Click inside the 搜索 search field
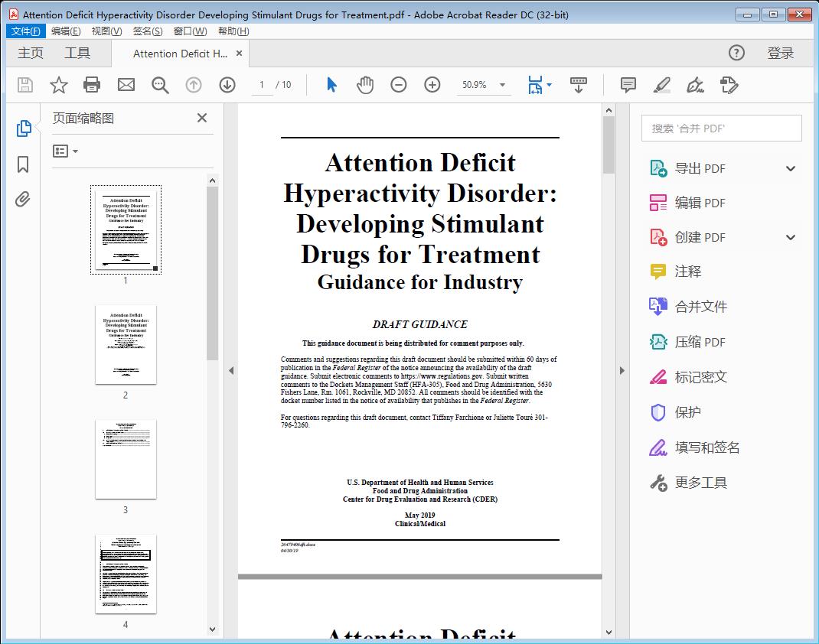The width and height of the screenshot is (819, 644). click(720, 128)
